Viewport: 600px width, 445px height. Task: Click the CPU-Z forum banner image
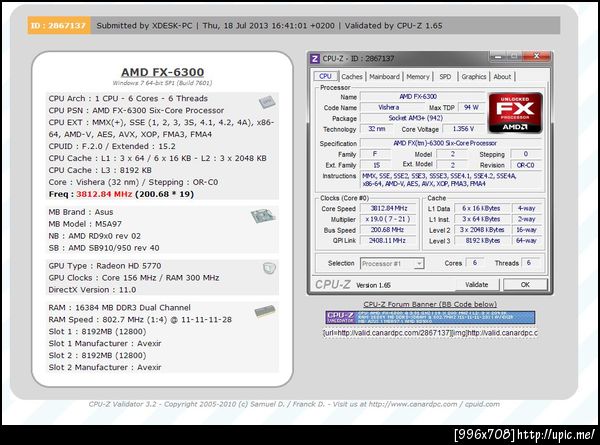(x=430, y=317)
